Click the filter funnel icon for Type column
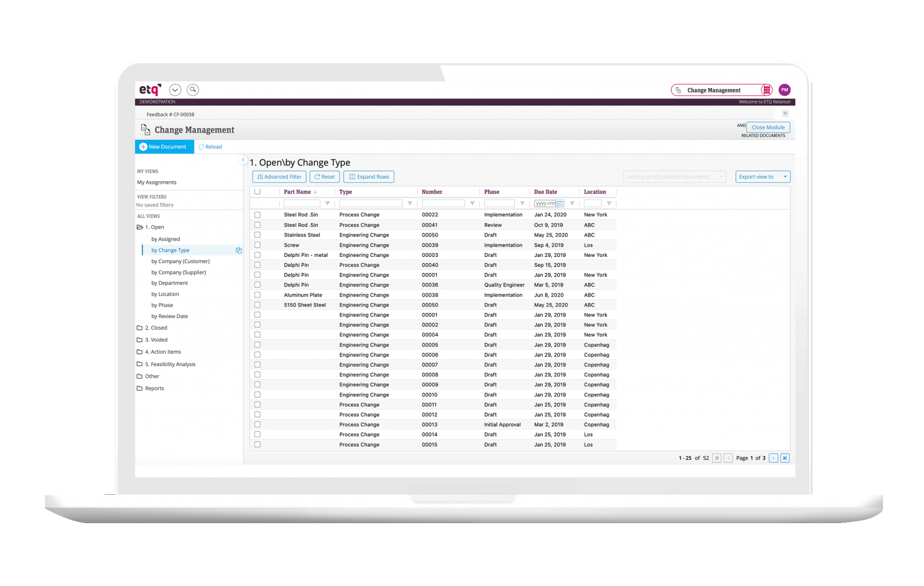 tap(410, 203)
